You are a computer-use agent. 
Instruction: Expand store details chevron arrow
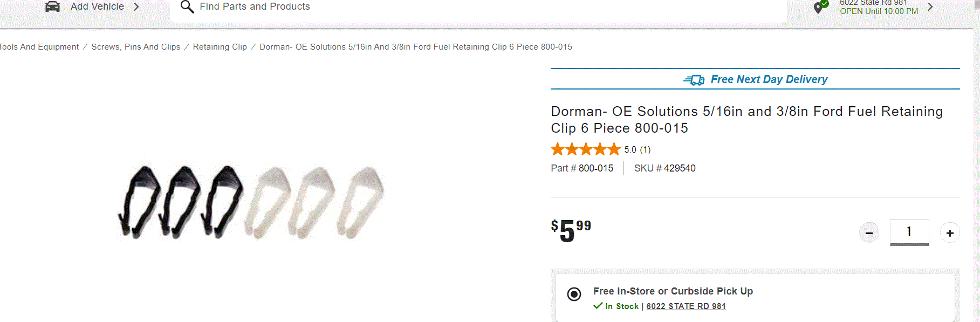pos(930,7)
